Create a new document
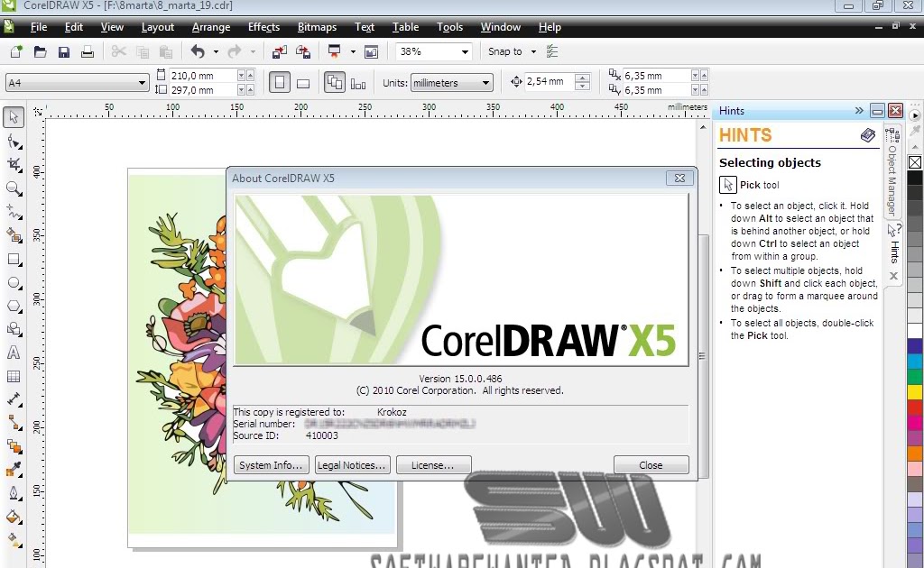Image resolution: width=924 pixels, height=568 pixels. coord(16,51)
